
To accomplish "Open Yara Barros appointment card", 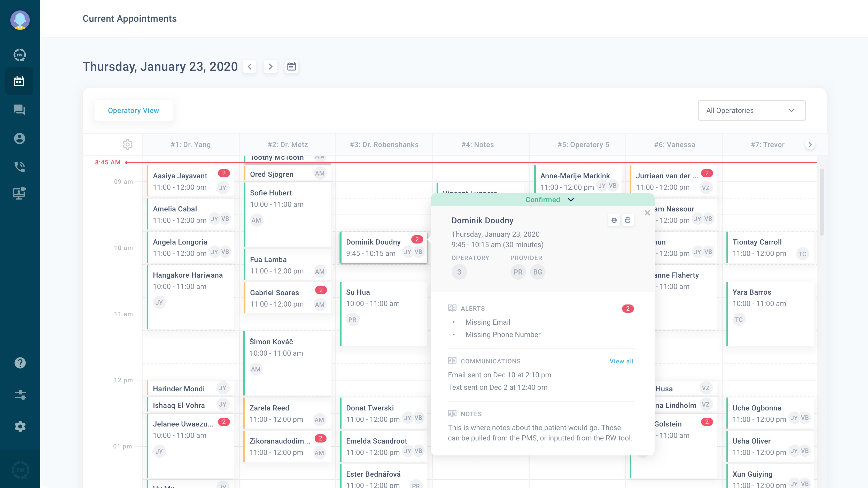I will 770,314.
